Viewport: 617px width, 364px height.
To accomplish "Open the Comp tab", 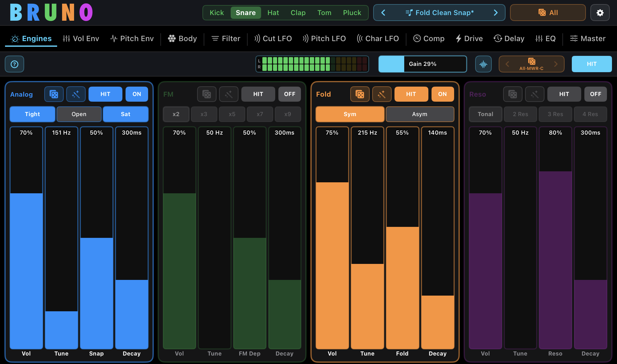I will [x=429, y=39].
